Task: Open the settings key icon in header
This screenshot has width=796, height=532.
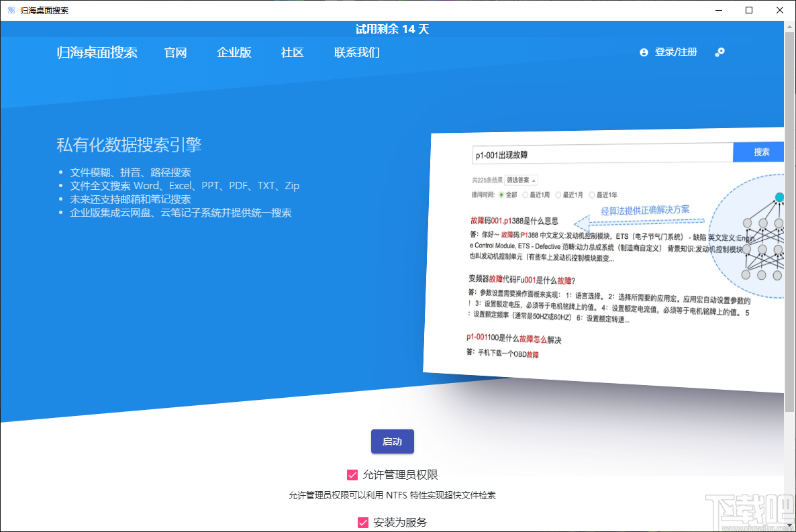Action: (720, 52)
